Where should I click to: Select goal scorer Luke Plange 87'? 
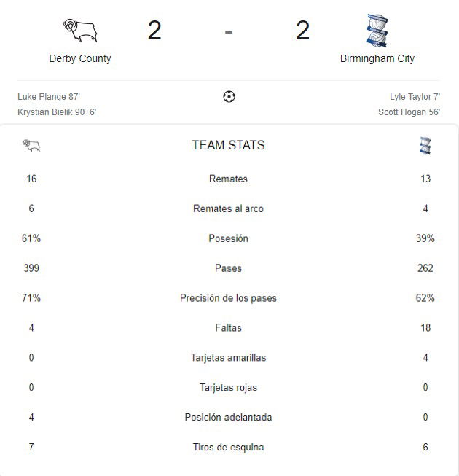[49, 97]
